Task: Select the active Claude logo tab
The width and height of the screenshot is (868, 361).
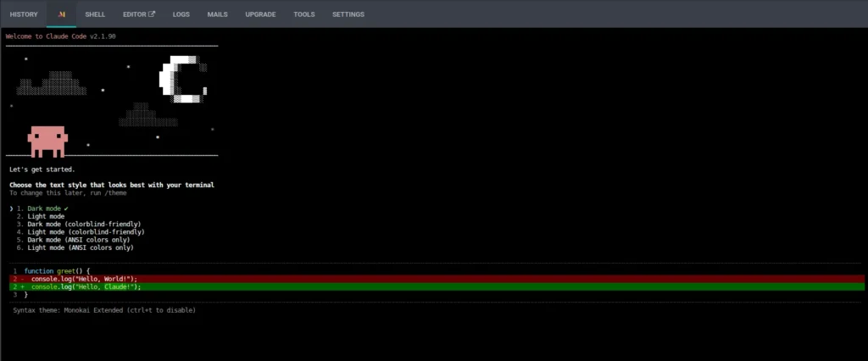Action: (61, 14)
